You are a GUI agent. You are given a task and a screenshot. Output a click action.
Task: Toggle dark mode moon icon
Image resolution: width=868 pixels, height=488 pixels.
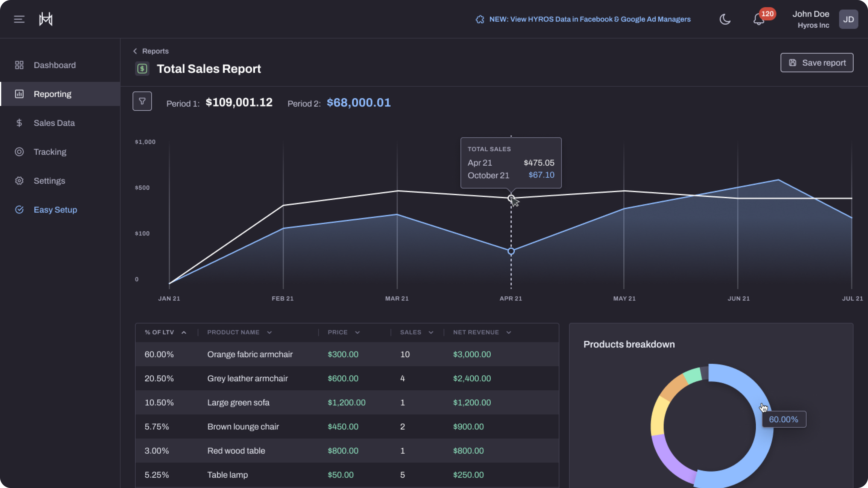pyautogui.click(x=725, y=19)
